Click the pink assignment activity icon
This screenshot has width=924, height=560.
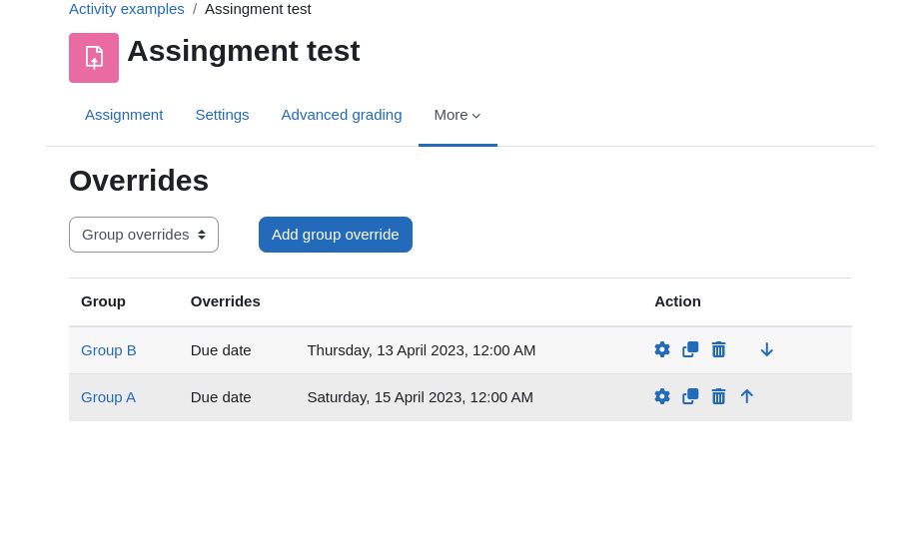94,58
